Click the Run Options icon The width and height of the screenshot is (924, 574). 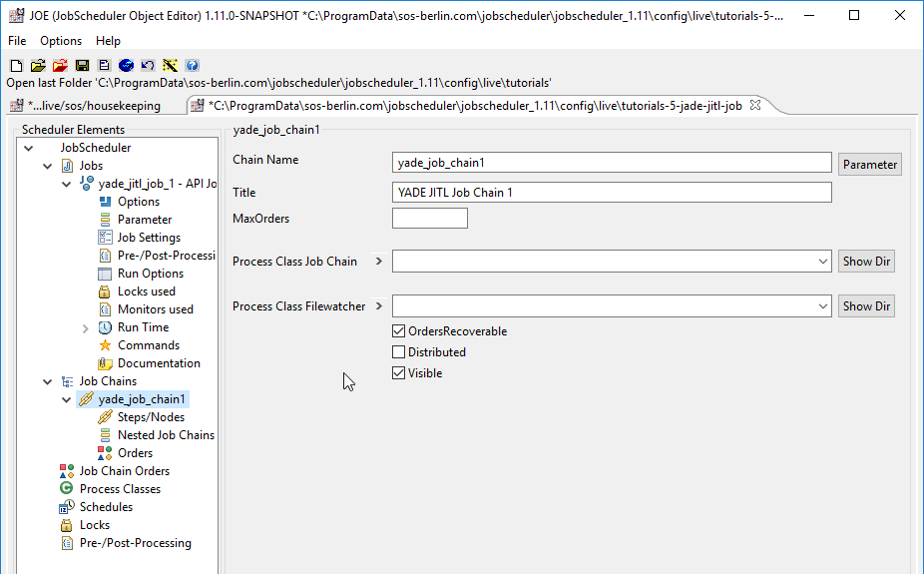tap(105, 274)
